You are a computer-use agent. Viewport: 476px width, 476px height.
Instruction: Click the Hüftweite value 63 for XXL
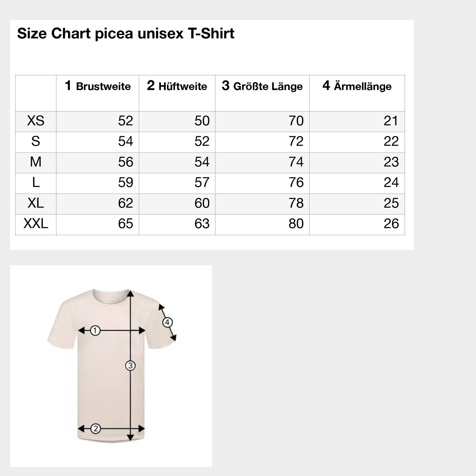pos(202,224)
